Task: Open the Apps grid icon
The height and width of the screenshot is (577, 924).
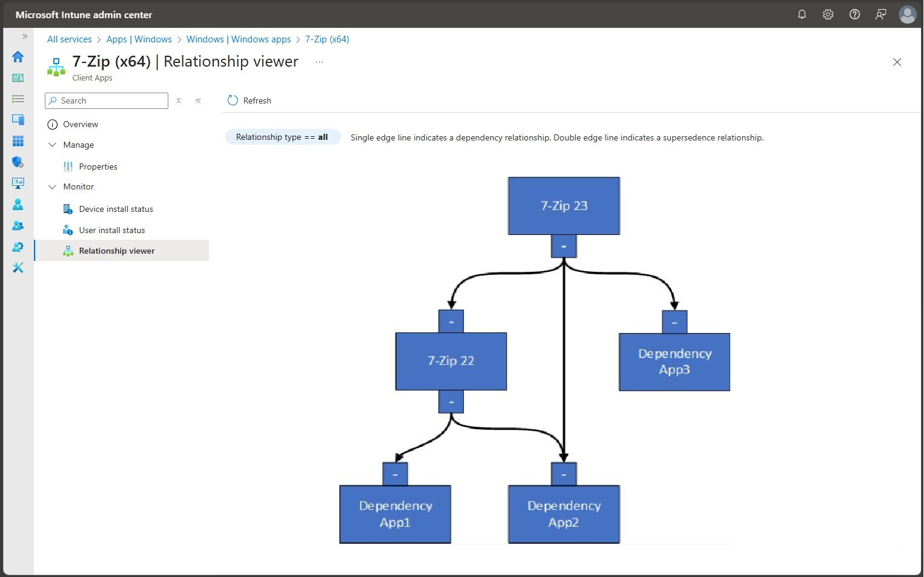Action: point(18,140)
